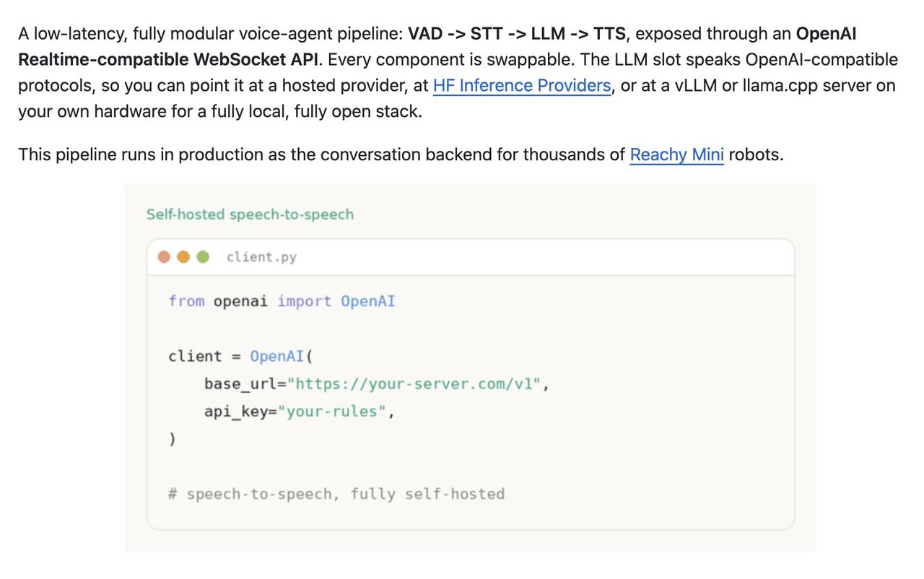The width and height of the screenshot is (924, 579).
Task: Click the 'client = OpenAI(' line
Action: pos(240,357)
